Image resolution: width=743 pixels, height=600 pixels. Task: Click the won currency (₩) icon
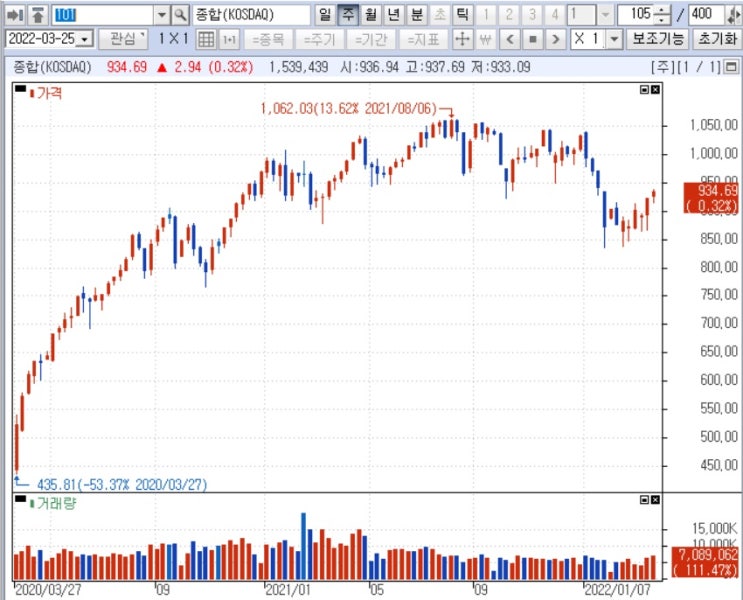pos(485,39)
